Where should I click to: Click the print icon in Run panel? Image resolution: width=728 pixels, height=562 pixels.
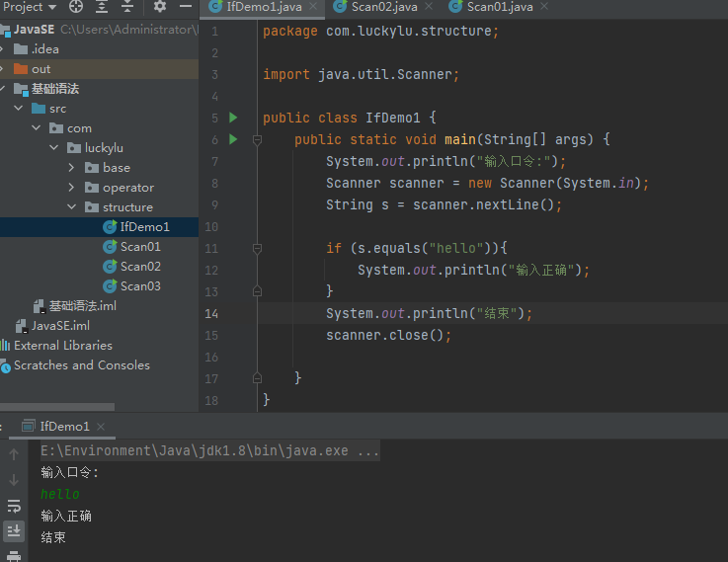click(x=14, y=557)
